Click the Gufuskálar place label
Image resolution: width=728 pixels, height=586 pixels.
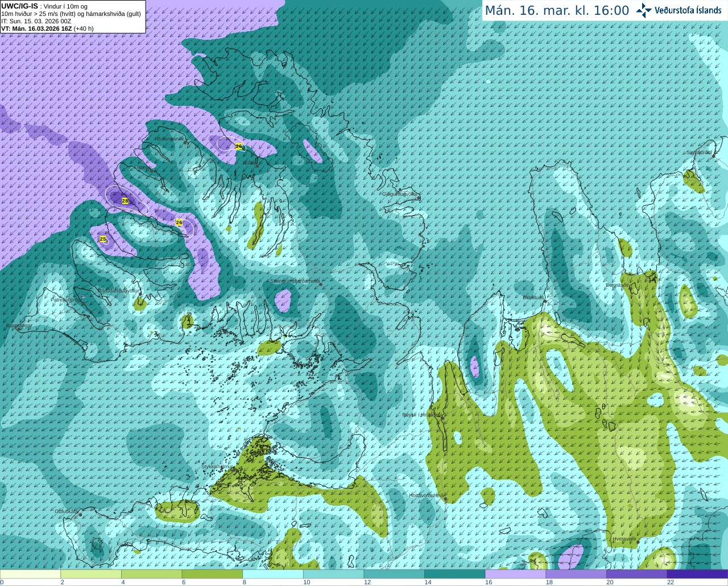click(67, 511)
